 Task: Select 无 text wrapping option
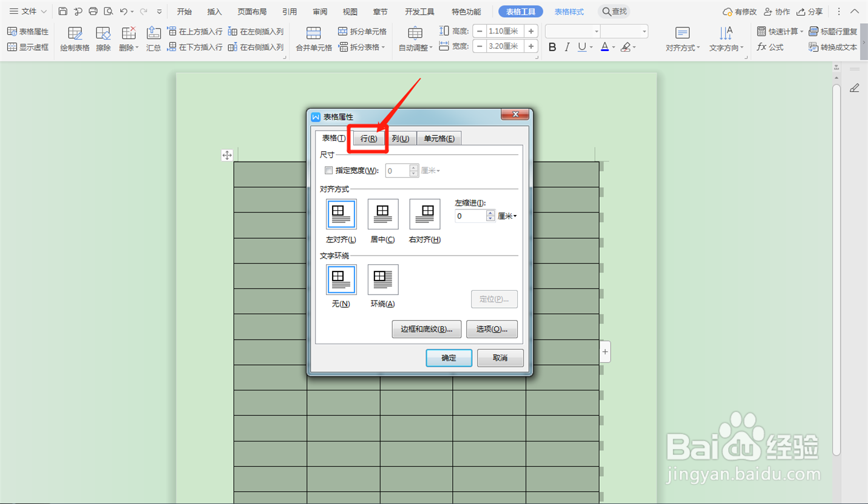tap(341, 279)
